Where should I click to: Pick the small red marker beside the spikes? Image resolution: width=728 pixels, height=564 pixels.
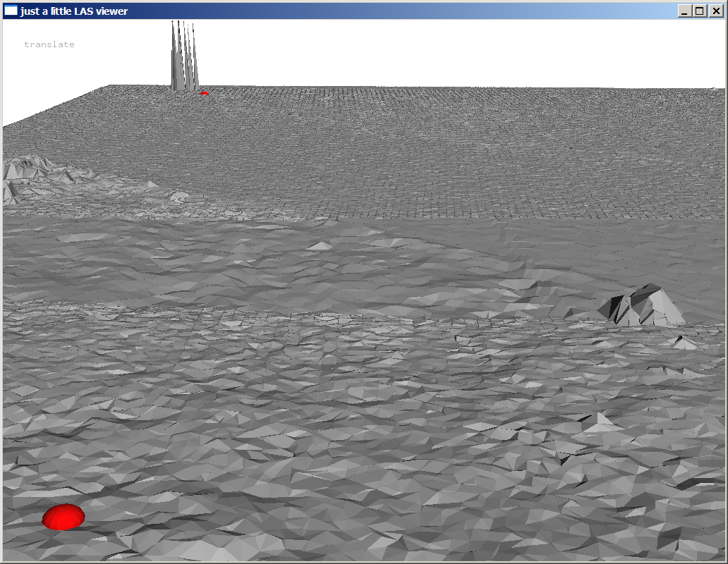[205, 92]
